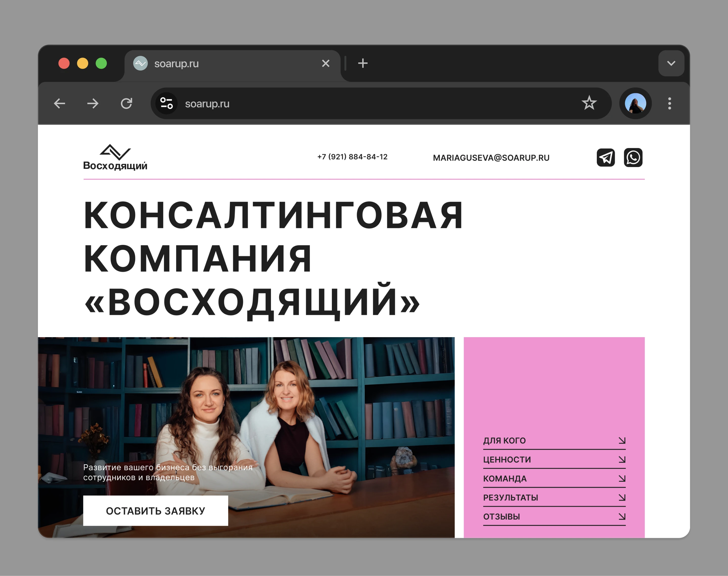
Task: Click the back navigation arrow
Action: point(59,104)
